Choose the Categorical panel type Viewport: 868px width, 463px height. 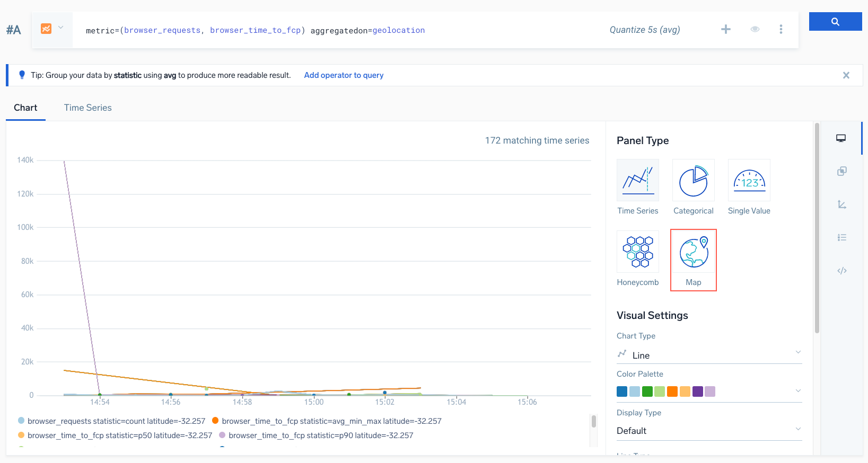pos(693,181)
